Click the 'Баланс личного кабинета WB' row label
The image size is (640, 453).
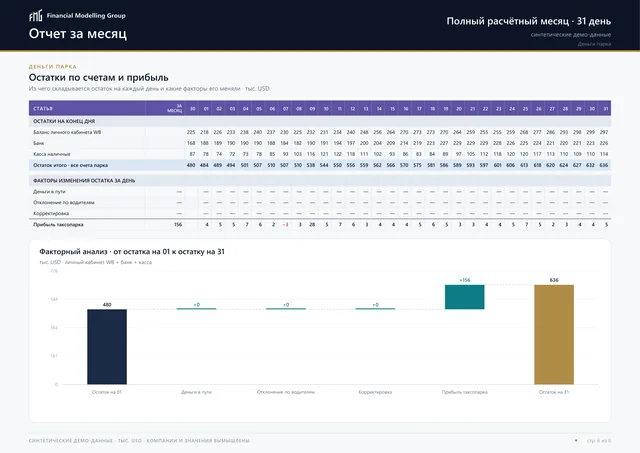tap(67, 132)
